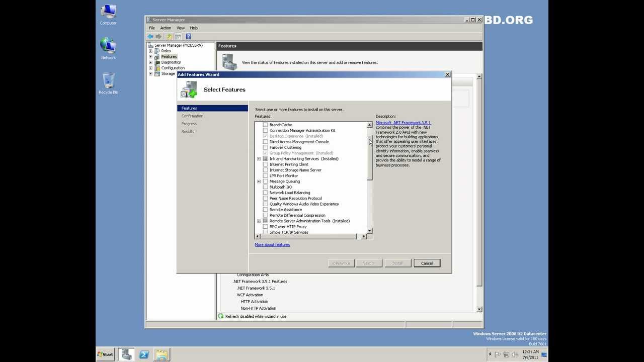Enable the Failover Clustering feature checkbox
The image size is (644, 362).
pos(265,147)
